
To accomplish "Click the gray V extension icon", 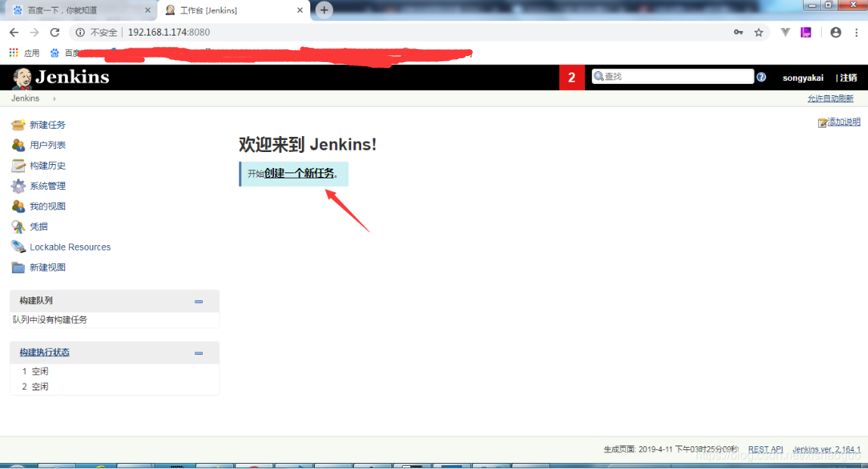I will pos(785,33).
